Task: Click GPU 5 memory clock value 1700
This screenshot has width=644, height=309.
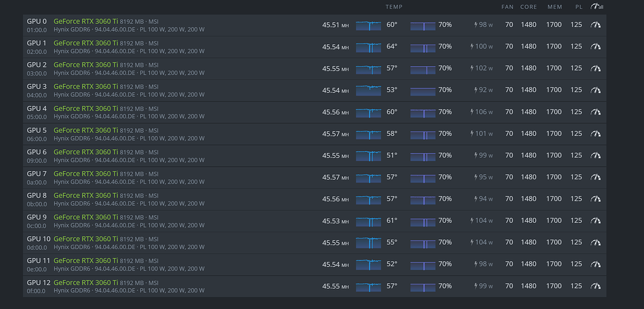Action: 553,133
